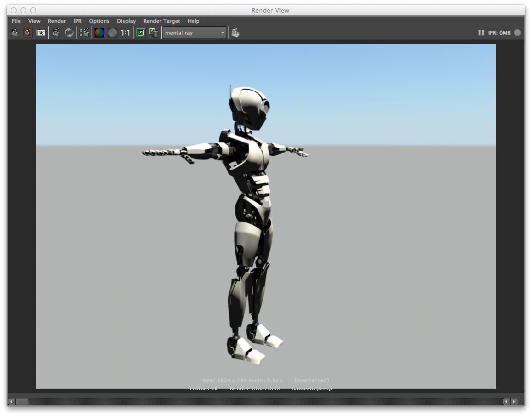Take a render snapshot

coord(41,33)
